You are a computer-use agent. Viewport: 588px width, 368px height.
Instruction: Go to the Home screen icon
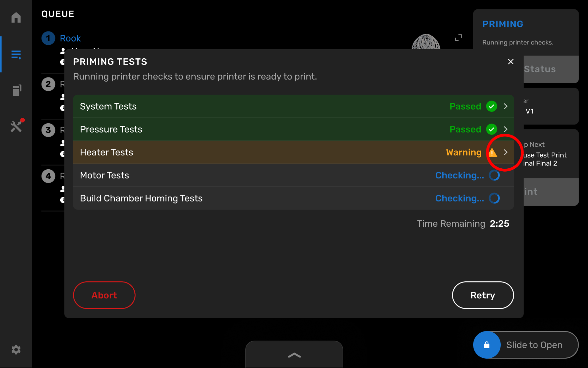[16, 18]
